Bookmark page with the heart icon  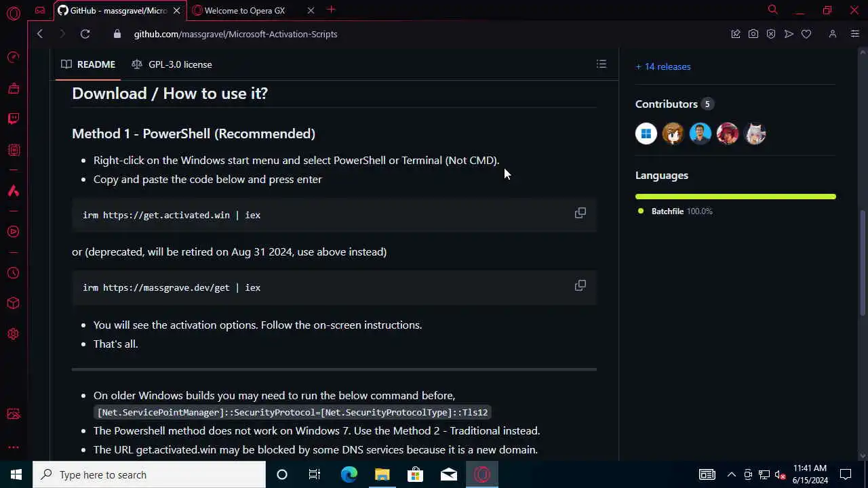coord(806,34)
